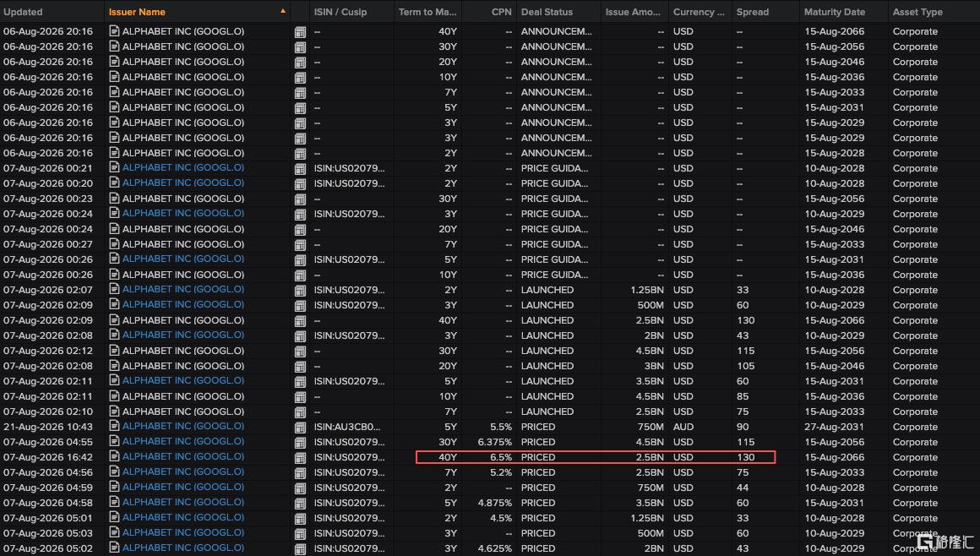The width and height of the screenshot is (980, 556).
Task: Select 6.5% coupon in 40Y priced row
Action: 501,457
